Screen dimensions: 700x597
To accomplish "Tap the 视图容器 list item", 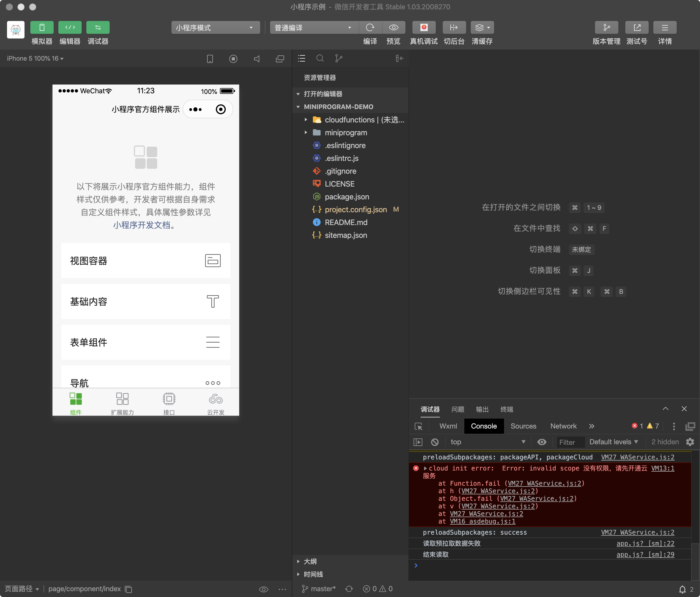I will [146, 261].
